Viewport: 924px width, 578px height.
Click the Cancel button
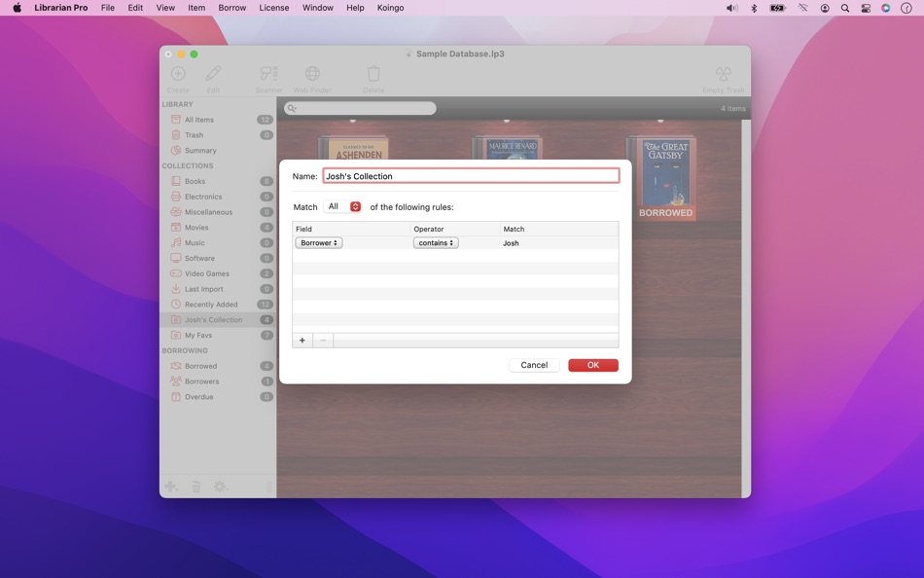533,365
